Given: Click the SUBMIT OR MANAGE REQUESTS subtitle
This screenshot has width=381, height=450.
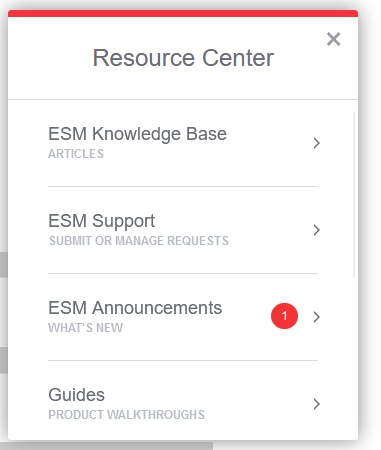Looking at the screenshot, I should (139, 241).
